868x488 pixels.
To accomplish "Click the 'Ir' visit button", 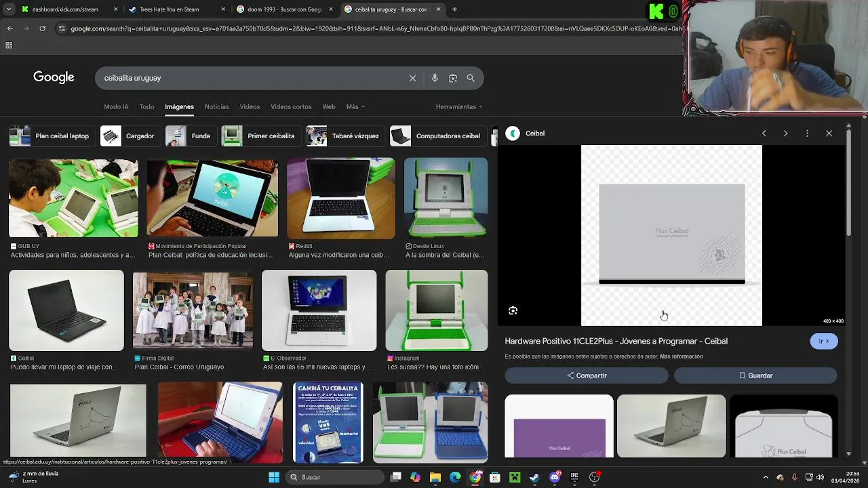I will pyautogui.click(x=824, y=341).
